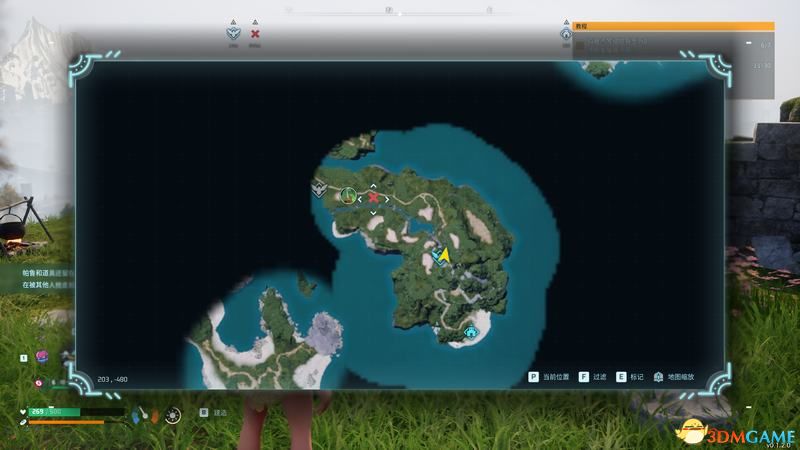Click the 过滤 filter label

click(599, 377)
